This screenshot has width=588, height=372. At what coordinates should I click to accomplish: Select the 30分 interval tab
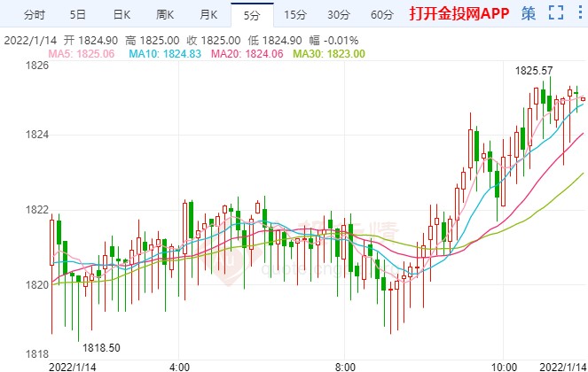pos(340,14)
